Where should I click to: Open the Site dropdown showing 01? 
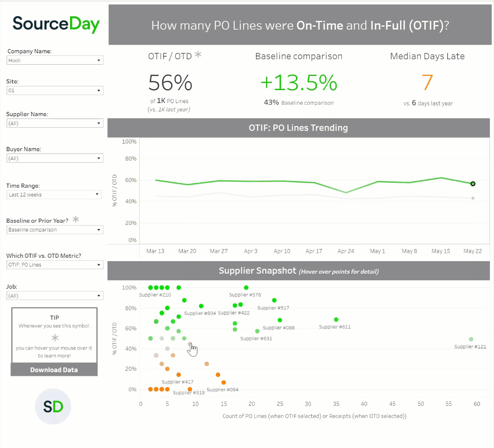click(x=55, y=91)
